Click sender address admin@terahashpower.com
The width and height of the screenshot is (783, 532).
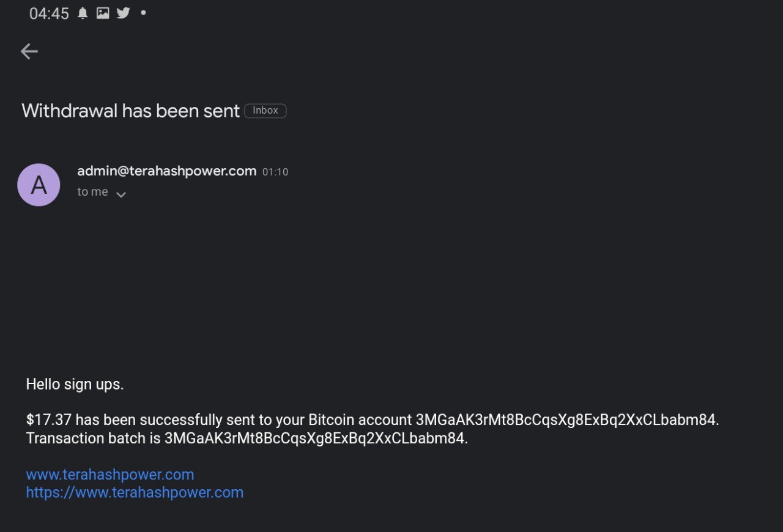pyautogui.click(x=166, y=171)
